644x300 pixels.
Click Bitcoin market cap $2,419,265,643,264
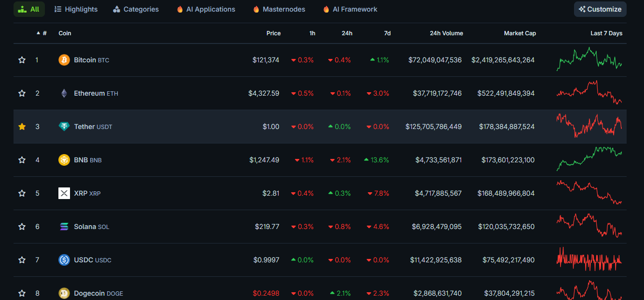coord(503,60)
